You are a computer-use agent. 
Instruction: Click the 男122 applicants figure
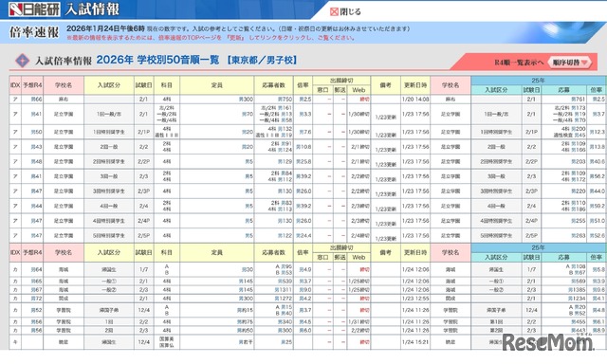pyautogui.click(x=285, y=236)
